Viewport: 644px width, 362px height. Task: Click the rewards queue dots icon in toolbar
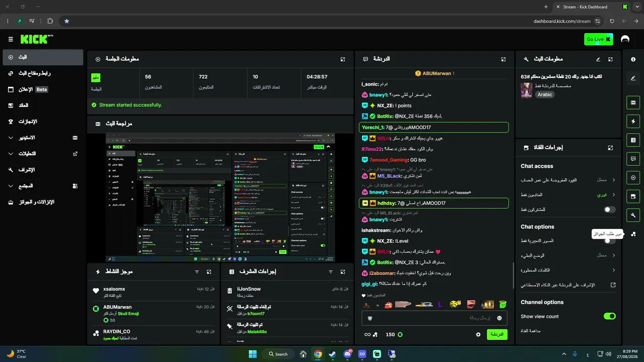[633, 234]
